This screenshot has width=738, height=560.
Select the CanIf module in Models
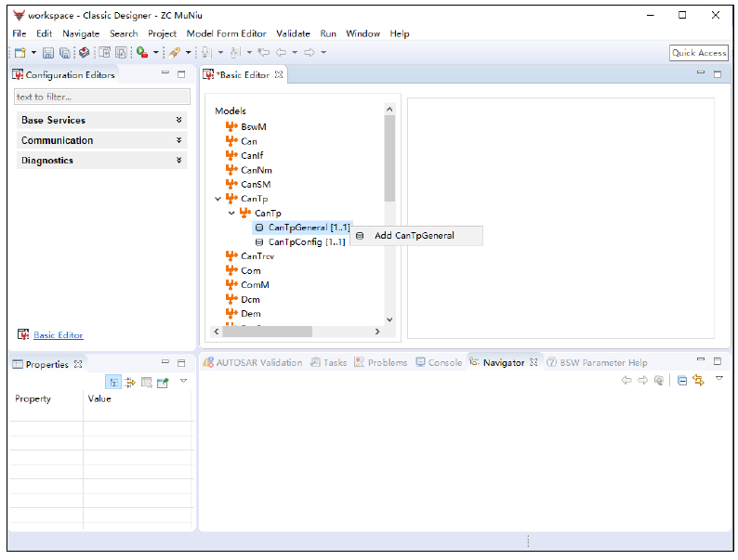[x=252, y=156]
